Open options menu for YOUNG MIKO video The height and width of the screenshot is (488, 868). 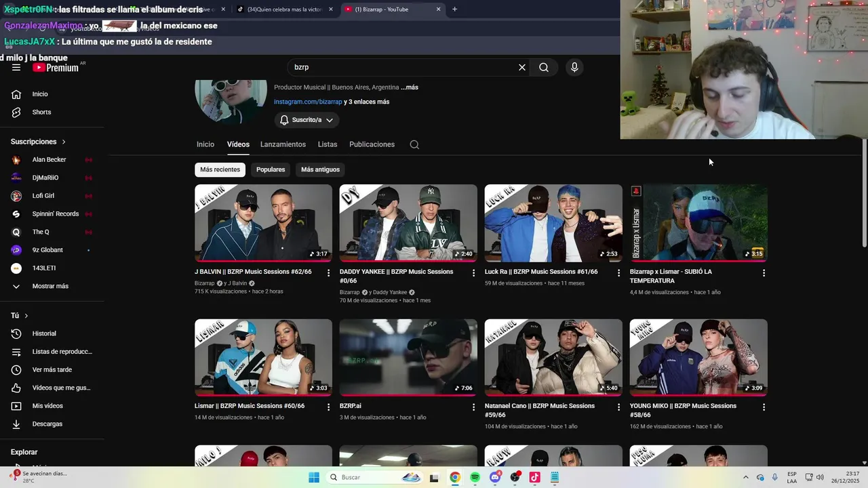(764, 407)
